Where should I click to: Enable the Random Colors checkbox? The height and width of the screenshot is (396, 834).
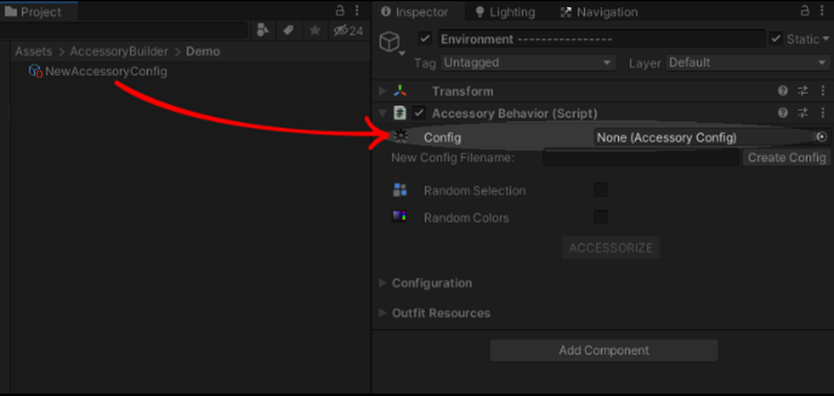click(601, 217)
